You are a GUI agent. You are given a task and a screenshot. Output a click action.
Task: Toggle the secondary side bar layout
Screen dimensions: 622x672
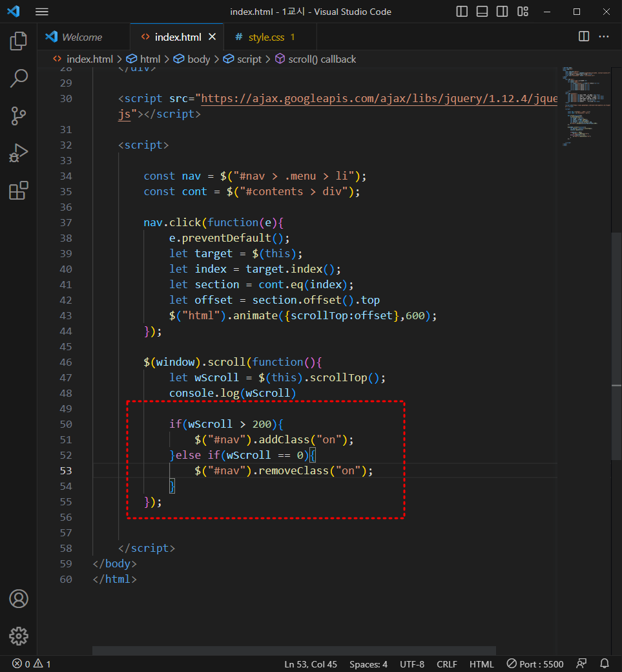502,12
